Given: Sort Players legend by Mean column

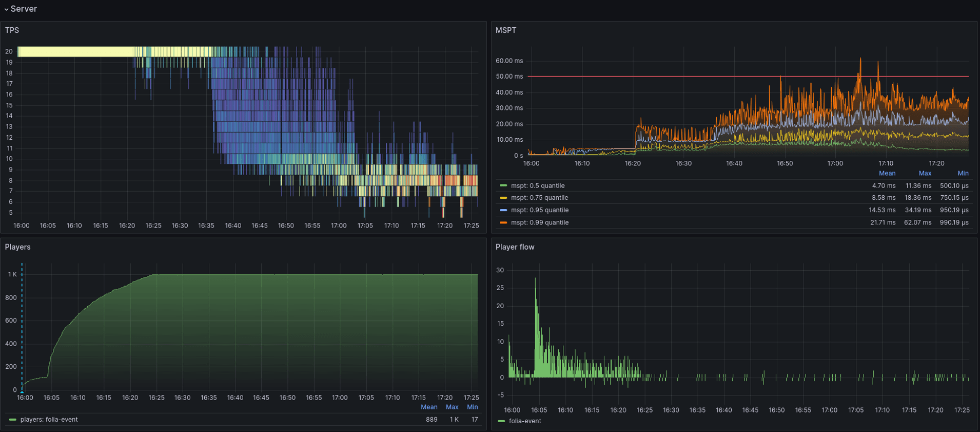Looking at the screenshot, I should tap(429, 407).
